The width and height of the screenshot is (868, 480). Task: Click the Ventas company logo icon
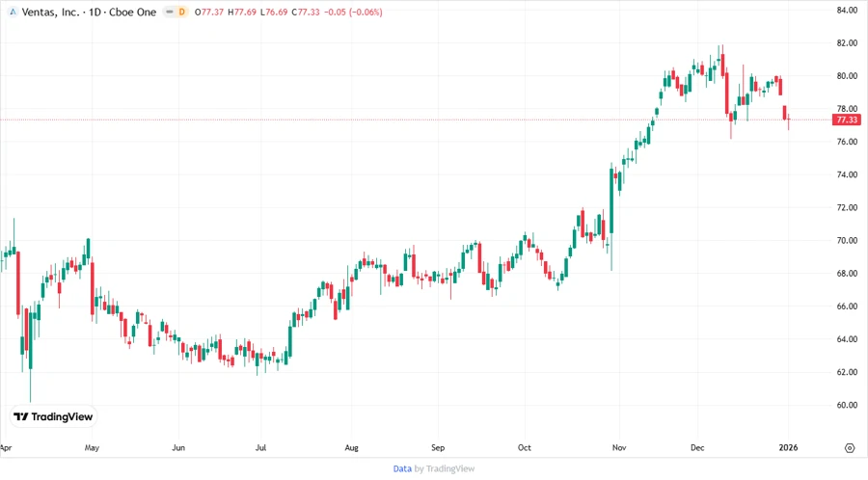(13, 13)
